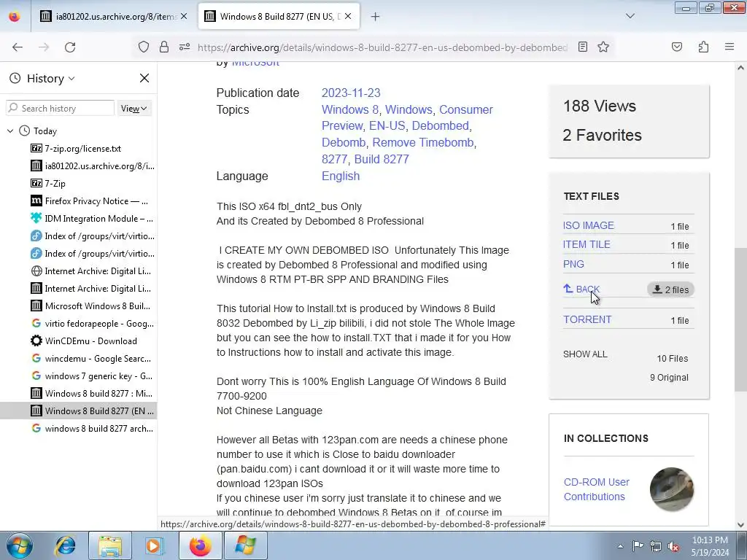Viewport: 747px width, 560px height.
Task: Click the Build 8277 topic link
Action: (x=382, y=159)
